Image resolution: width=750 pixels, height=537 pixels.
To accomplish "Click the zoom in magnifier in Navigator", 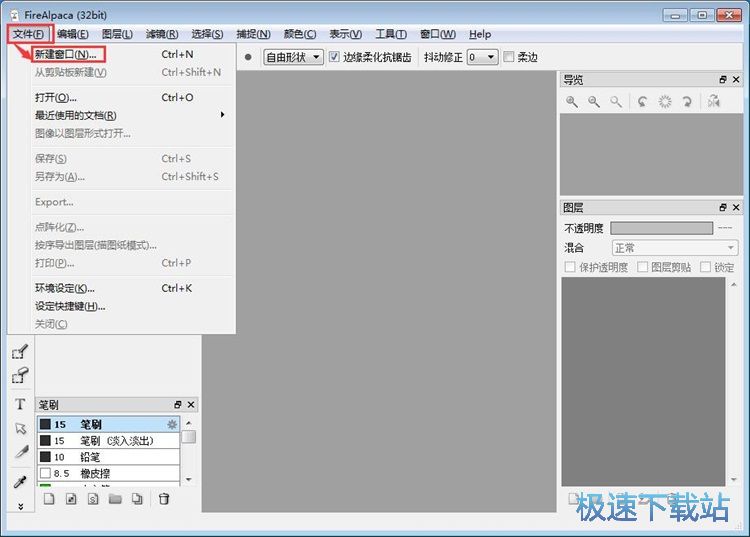I will 572,102.
